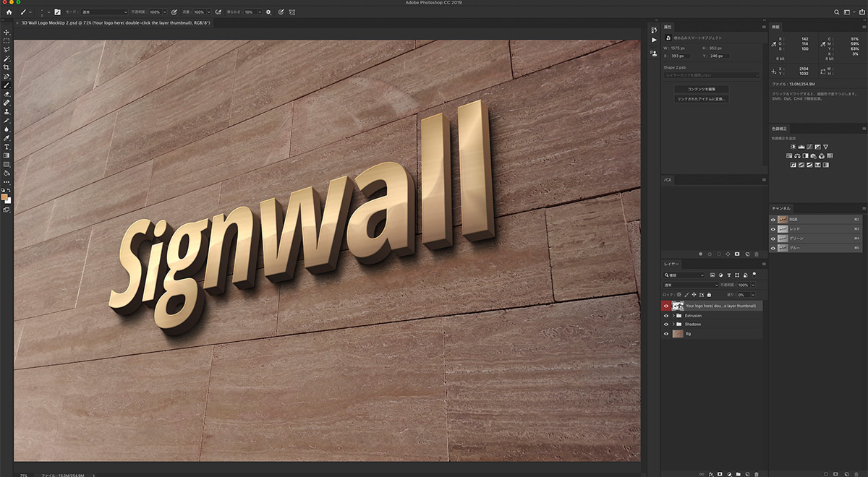Screen dimensions: 868x477
Task: Expand the Shadows group
Action: 673,325
